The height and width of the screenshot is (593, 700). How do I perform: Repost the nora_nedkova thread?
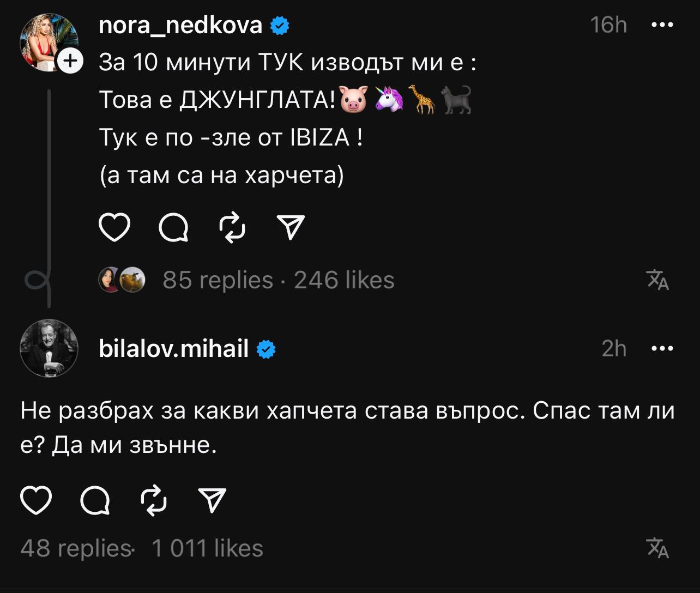232,227
